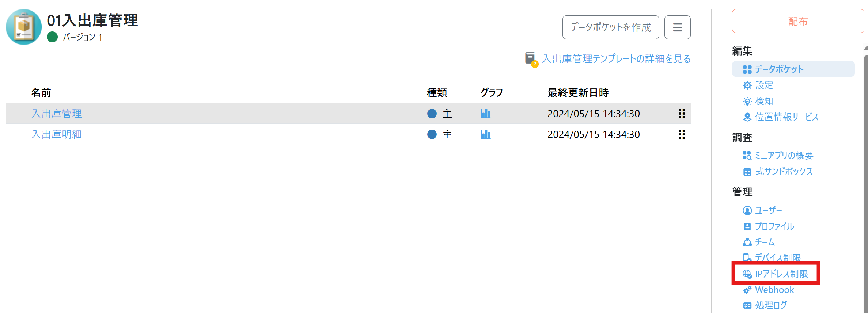The image size is (868, 313).
Task: Click the ユーザー person icon
Action: [x=747, y=210]
